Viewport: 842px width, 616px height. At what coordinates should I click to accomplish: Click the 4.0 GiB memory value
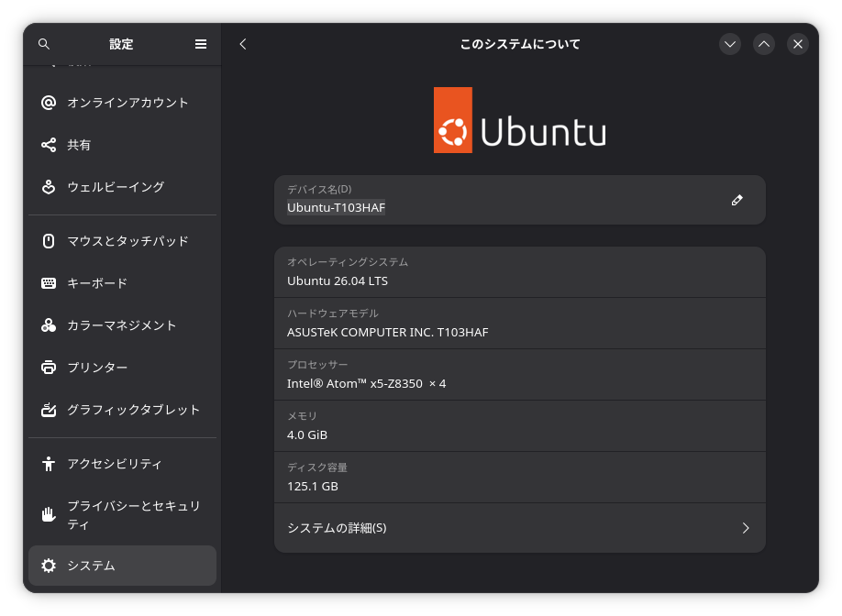tap(307, 435)
